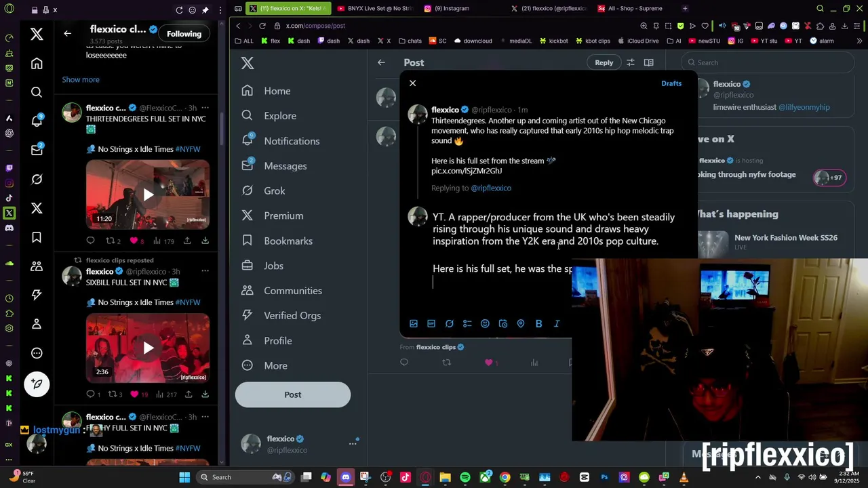This screenshot has width=868, height=488.
Task: Open emoji picker in compose toolbar
Action: coord(485,324)
